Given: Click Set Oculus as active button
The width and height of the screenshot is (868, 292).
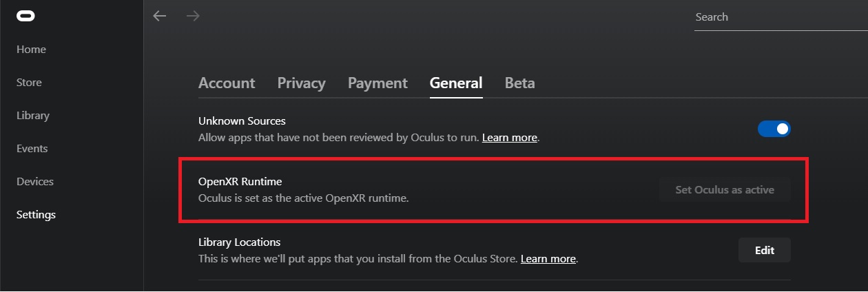Looking at the screenshot, I should tap(725, 190).
